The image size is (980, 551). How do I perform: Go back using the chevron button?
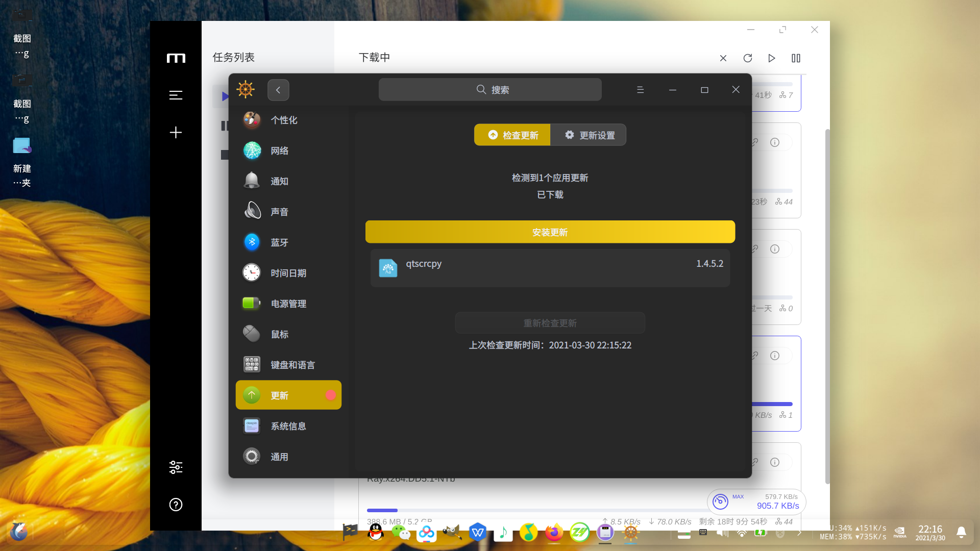(278, 90)
